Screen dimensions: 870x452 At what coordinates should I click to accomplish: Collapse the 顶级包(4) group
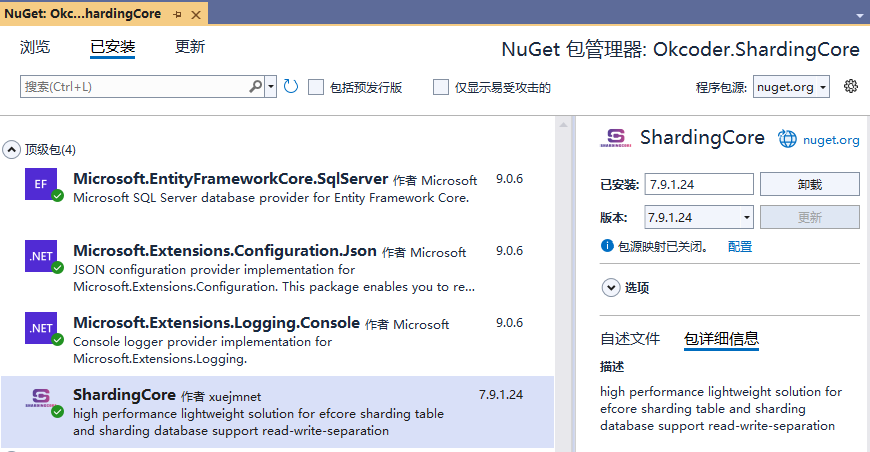coord(11,150)
